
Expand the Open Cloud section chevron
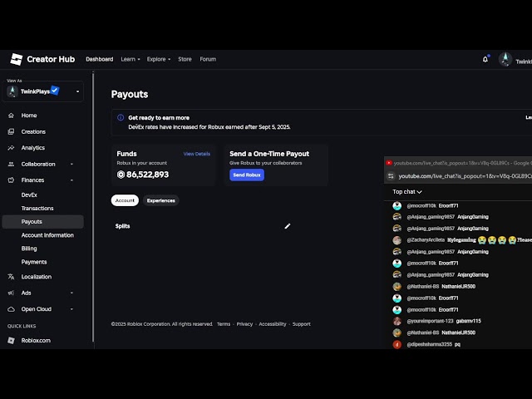pos(71,309)
